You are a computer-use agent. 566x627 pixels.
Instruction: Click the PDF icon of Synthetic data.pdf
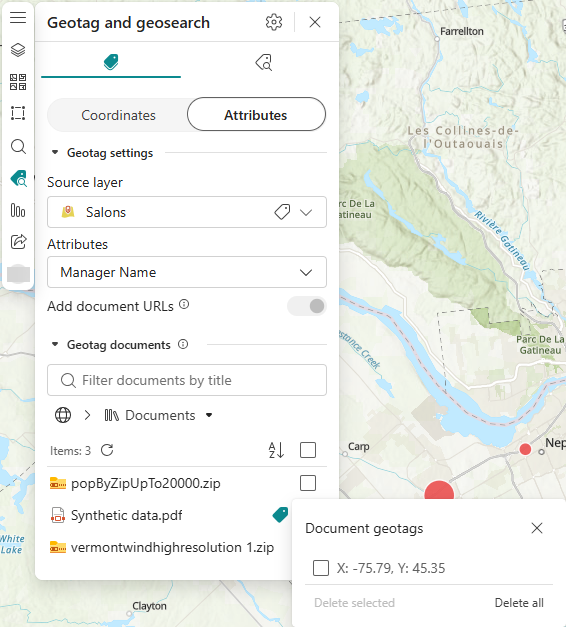[x=58, y=515]
